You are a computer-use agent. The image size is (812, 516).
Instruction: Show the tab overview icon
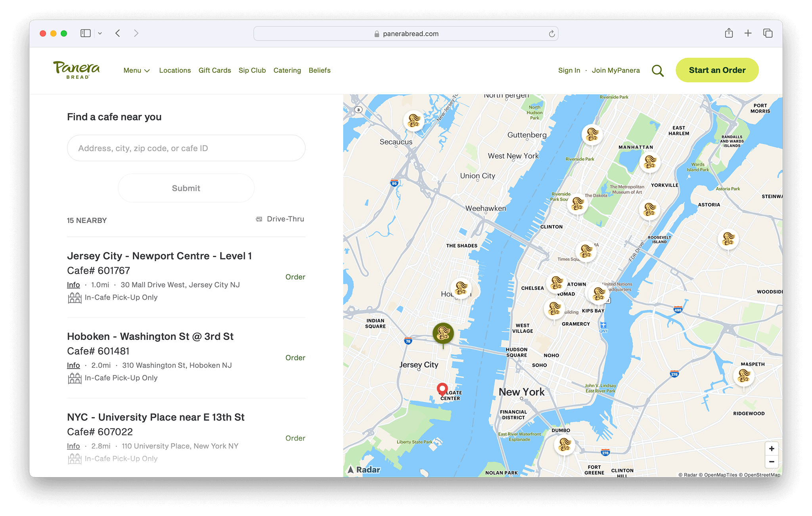point(768,33)
